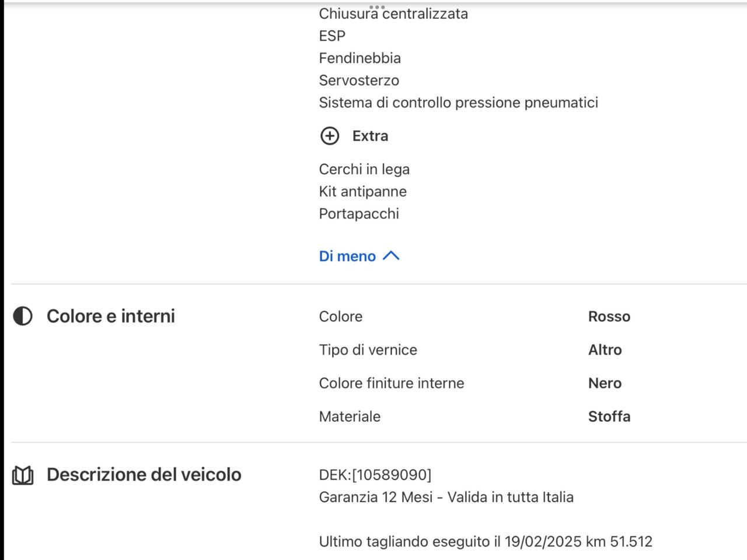
Task: Click the Garanzia 12 Mesi text
Action: tap(446, 497)
